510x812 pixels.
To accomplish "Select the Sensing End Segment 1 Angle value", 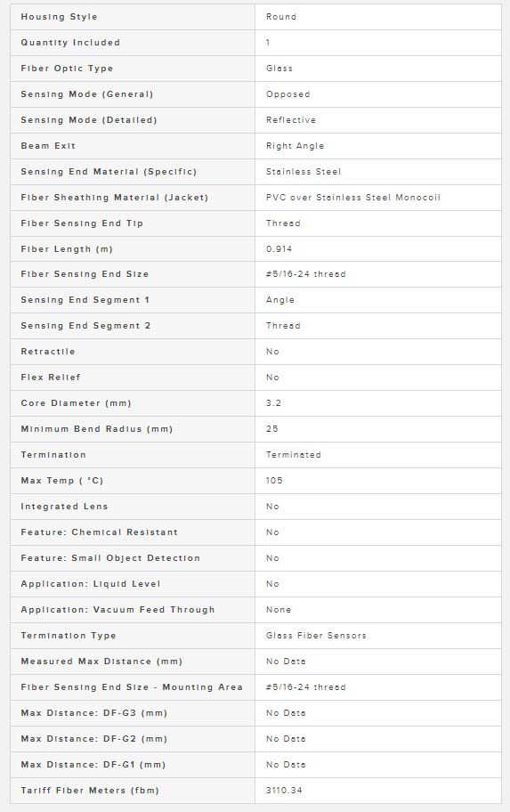I will click(280, 300).
